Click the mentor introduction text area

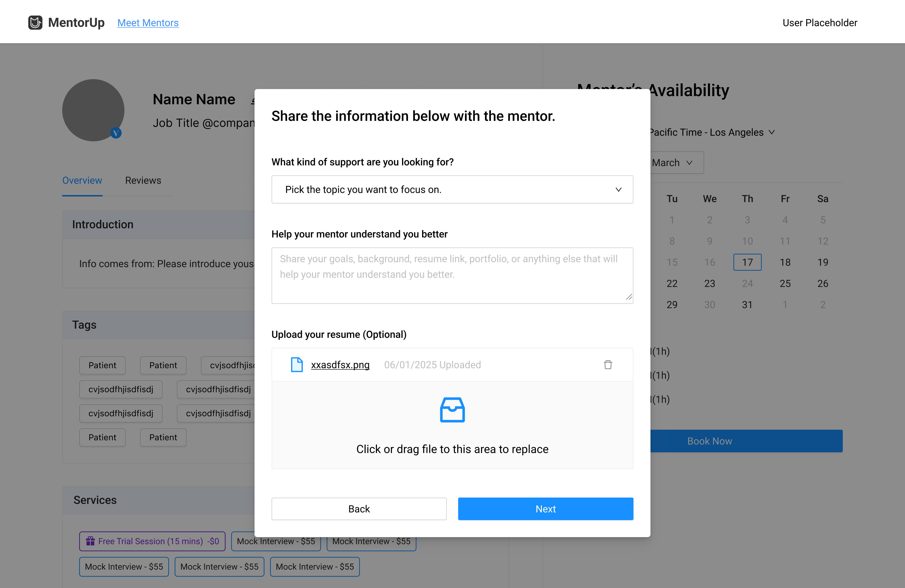coord(452,275)
